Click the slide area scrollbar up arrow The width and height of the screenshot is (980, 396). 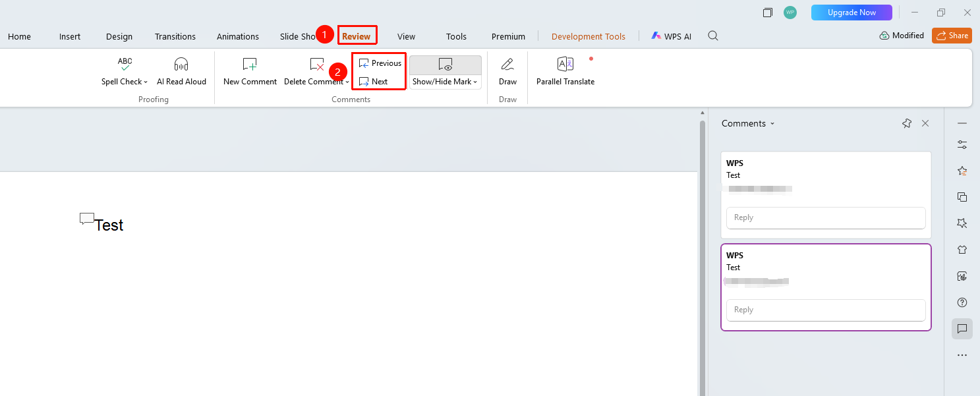[x=702, y=113]
